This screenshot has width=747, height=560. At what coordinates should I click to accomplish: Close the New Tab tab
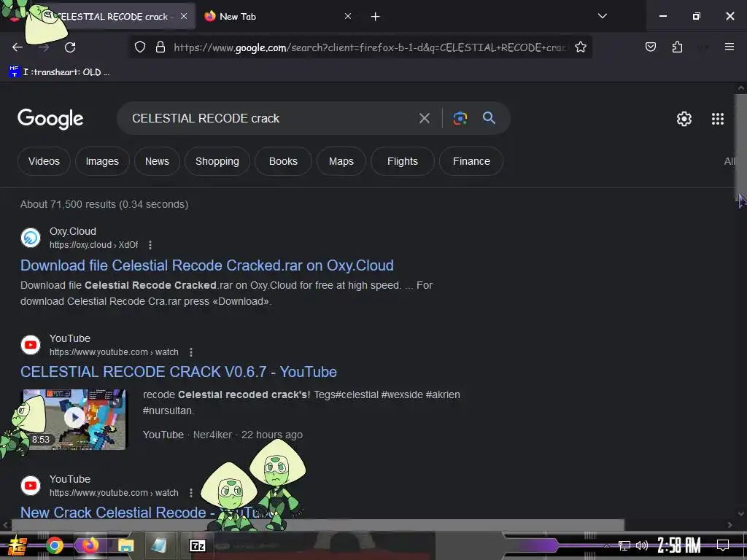(x=348, y=16)
